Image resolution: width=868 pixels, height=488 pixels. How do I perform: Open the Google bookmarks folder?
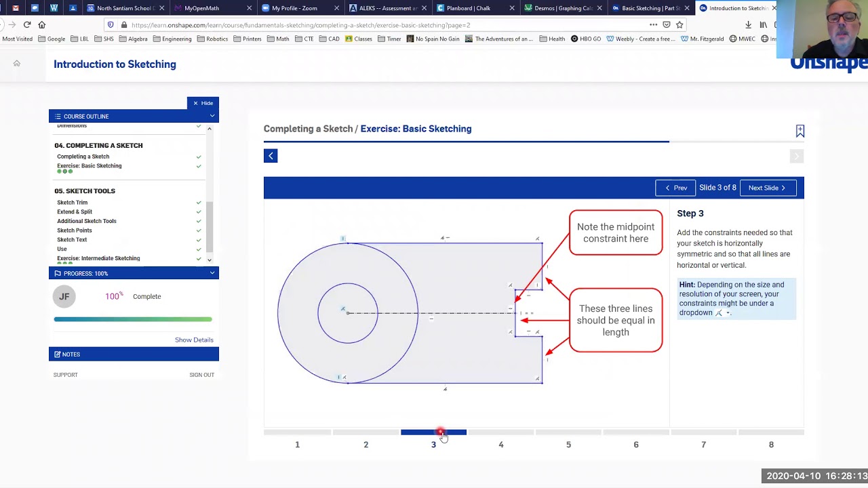click(52, 39)
